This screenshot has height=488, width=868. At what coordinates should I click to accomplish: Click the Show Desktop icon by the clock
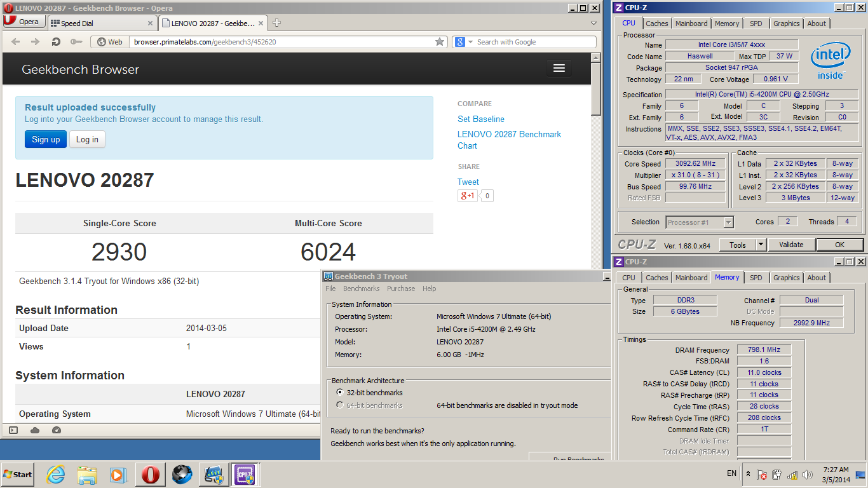860,475
